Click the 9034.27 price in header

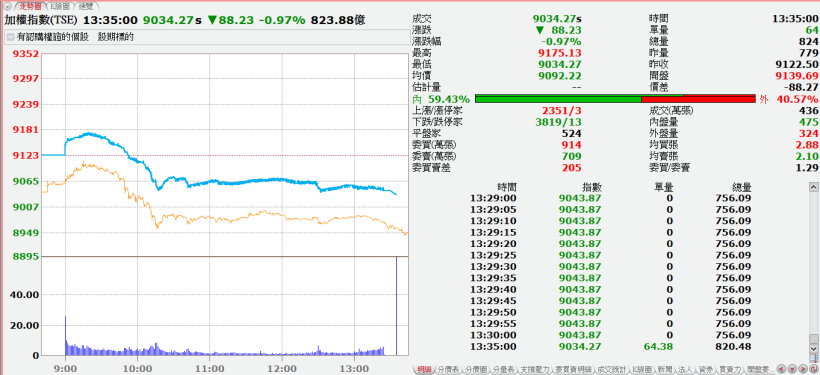(x=168, y=20)
